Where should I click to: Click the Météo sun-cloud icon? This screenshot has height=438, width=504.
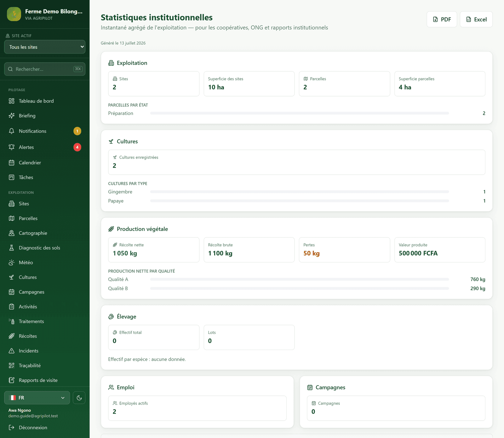point(12,262)
